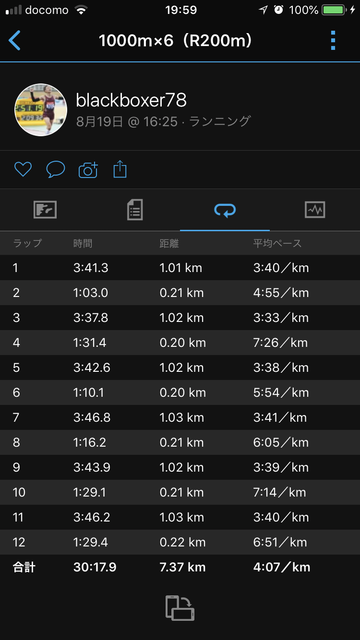Tap the 合計 totals row

(180, 567)
